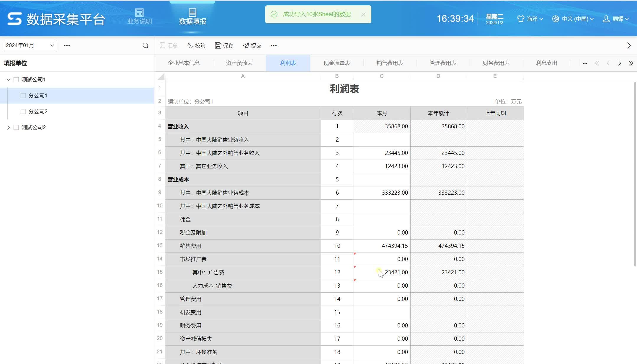Save the current report data
The height and width of the screenshot is (364, 637).
coord(224,45)
